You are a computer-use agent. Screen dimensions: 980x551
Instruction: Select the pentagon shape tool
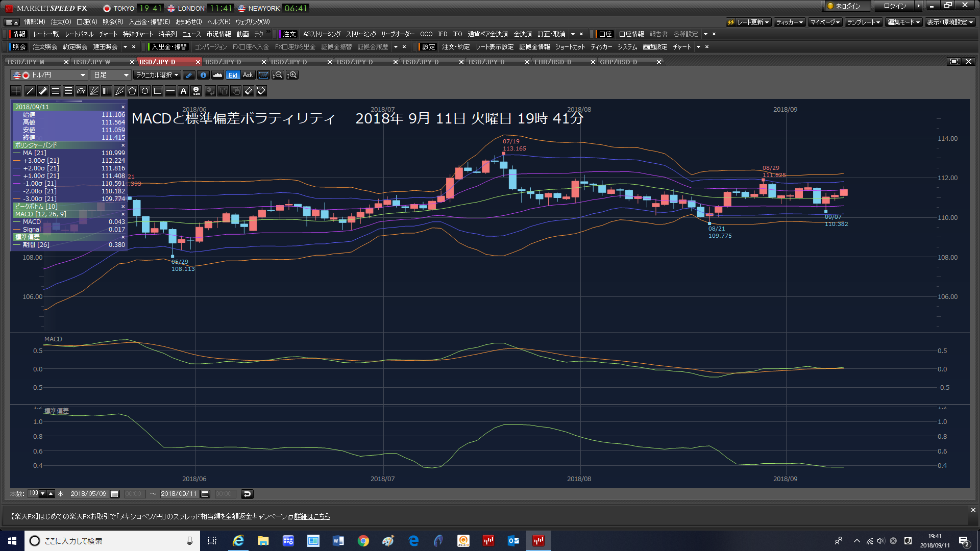pyautogui.click(x=132, y=91)
